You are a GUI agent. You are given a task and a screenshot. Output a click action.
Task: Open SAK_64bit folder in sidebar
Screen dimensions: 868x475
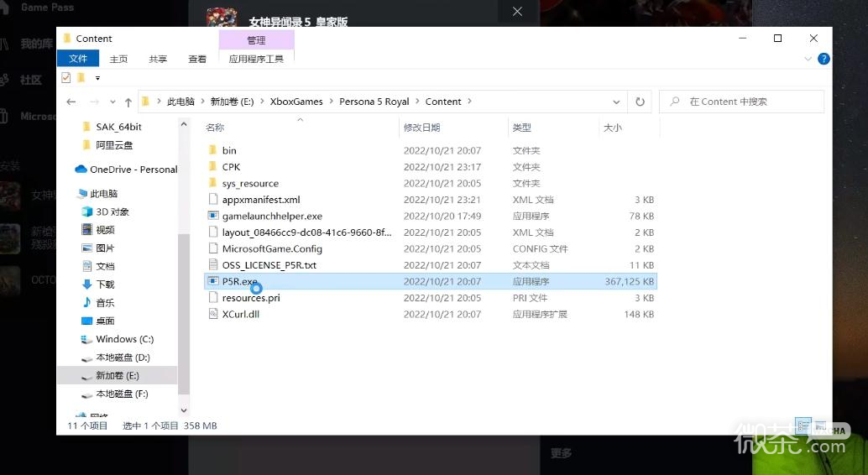pos(112,127)
